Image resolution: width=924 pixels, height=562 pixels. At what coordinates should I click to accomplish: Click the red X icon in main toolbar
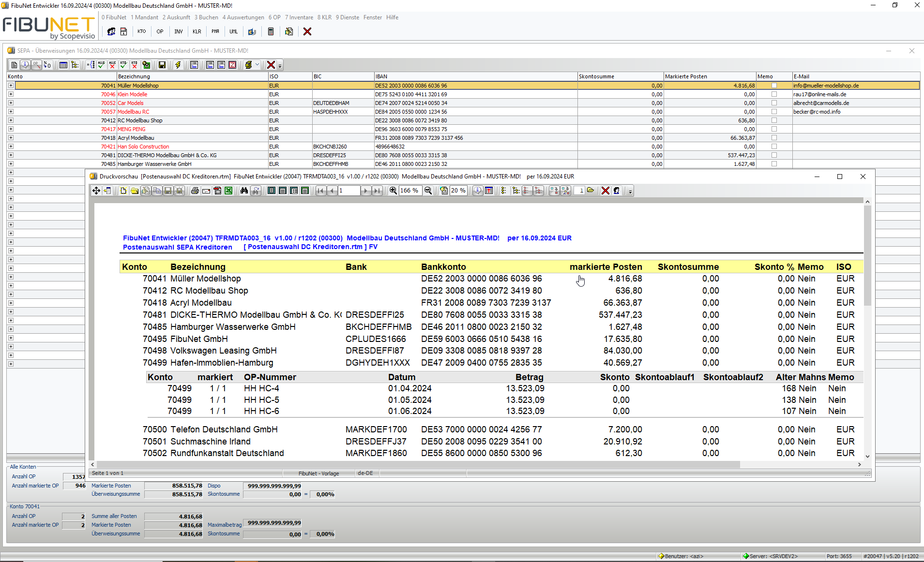coord(307,31)
